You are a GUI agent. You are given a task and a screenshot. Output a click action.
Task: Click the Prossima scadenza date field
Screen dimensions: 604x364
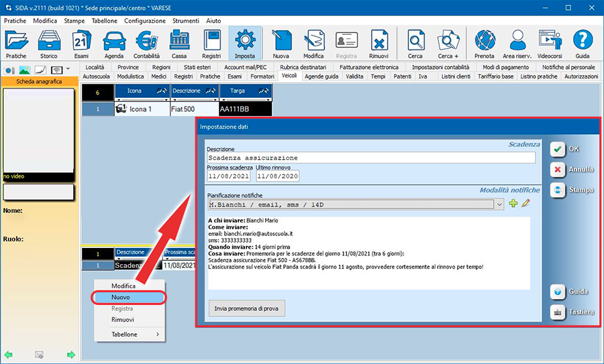tap(229, 176)
